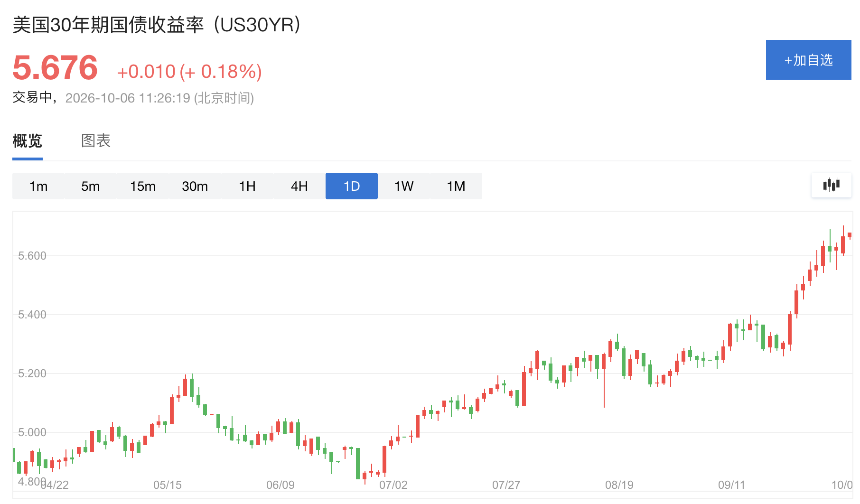Click the 5.400 axis label
Image resolution: width=860 pixels, height=504 pixels.
click(x=32, y=315)
